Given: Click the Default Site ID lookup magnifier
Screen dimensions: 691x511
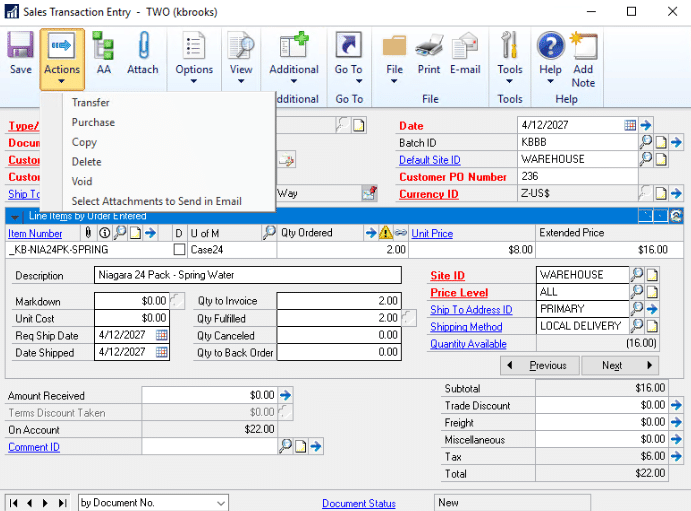Looking at the screenshot, I should [646, 159].
